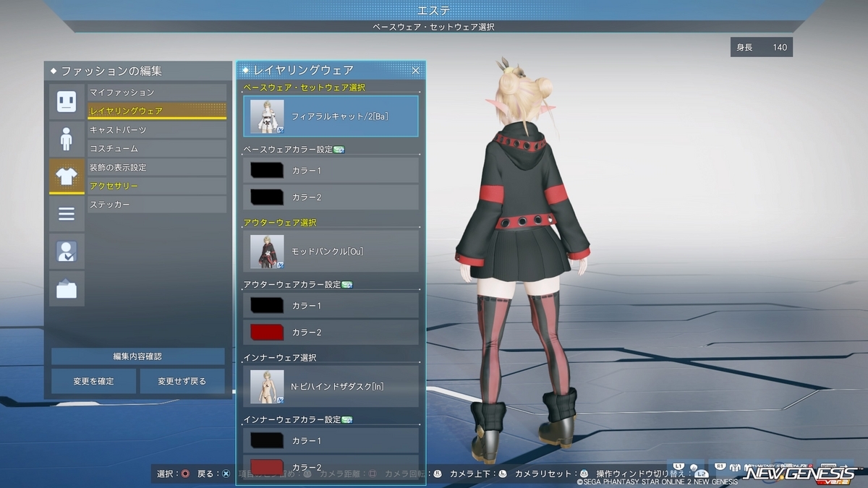868x488 pixels.
Task: Open the three-line list category icon
Action: [67, 214]
